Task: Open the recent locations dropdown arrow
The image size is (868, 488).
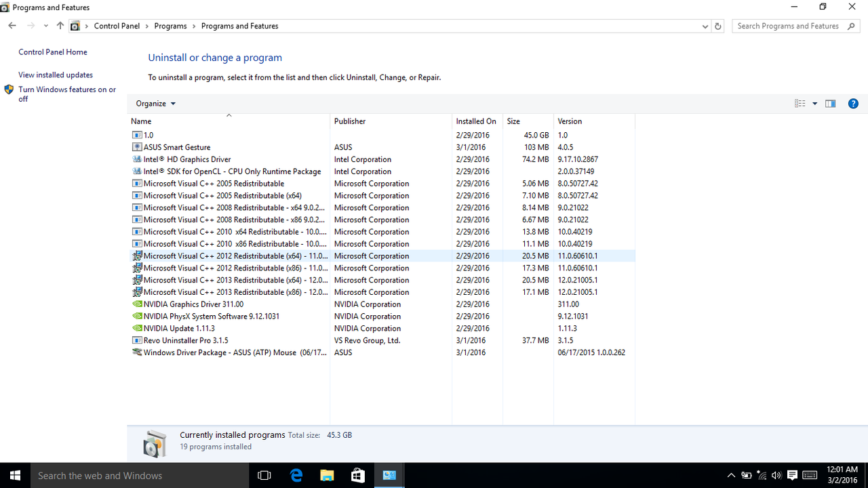Action: pos(45,26)
